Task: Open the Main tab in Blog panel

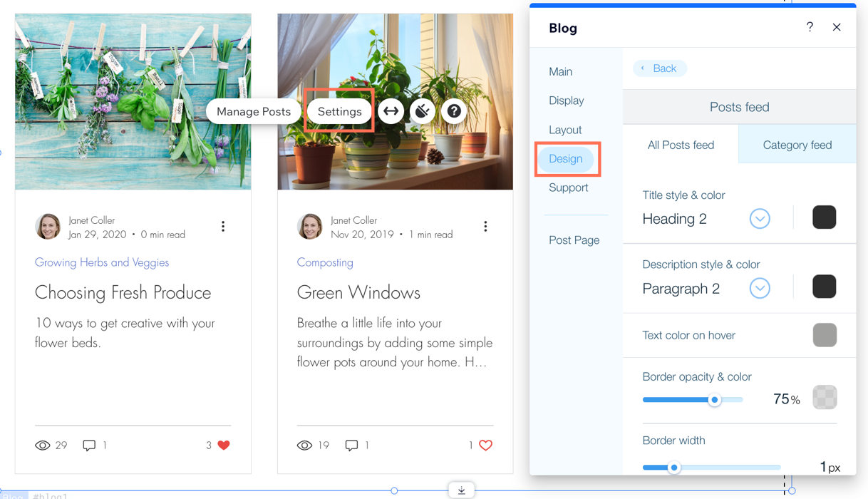Action: (x=561, y=71)
